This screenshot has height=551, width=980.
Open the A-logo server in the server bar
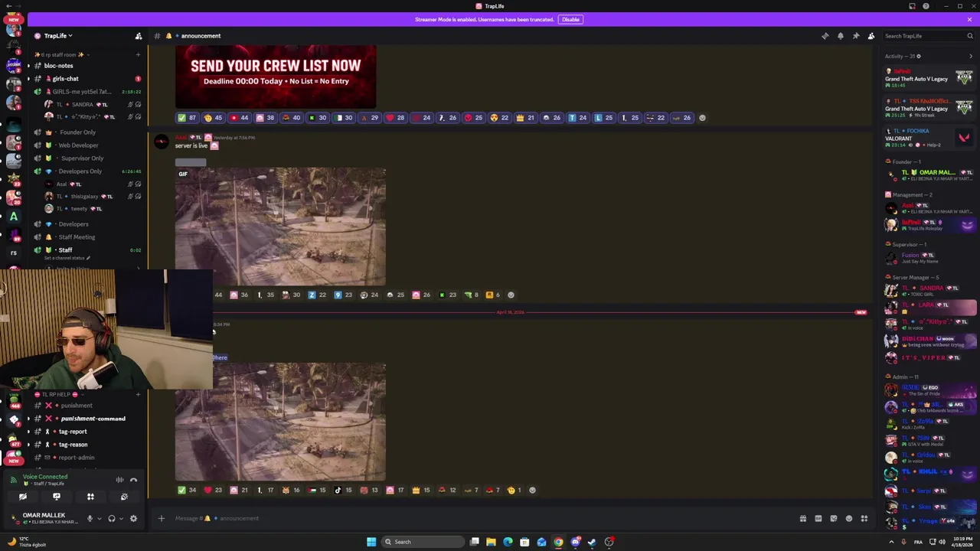[x=13, y=217]
